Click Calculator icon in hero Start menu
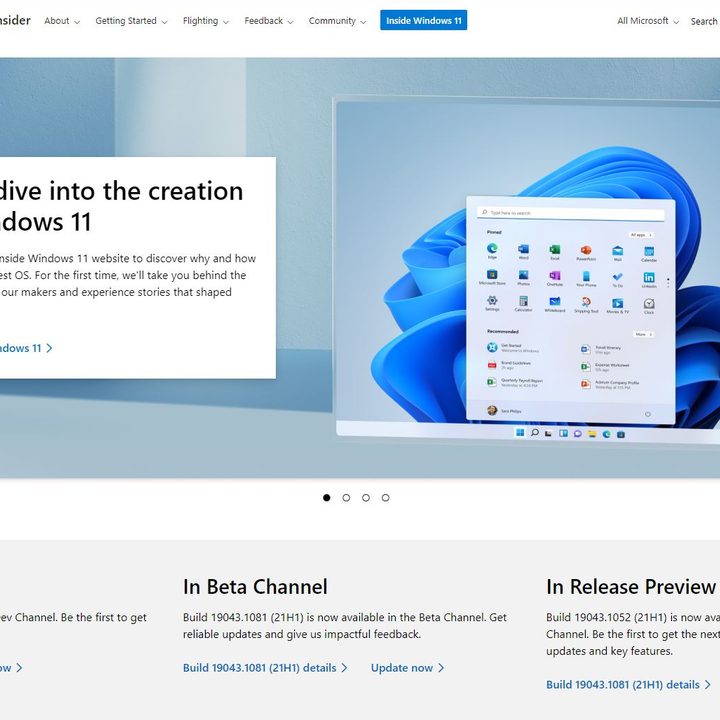Screen dimensions: 720x720 [523, 301]
